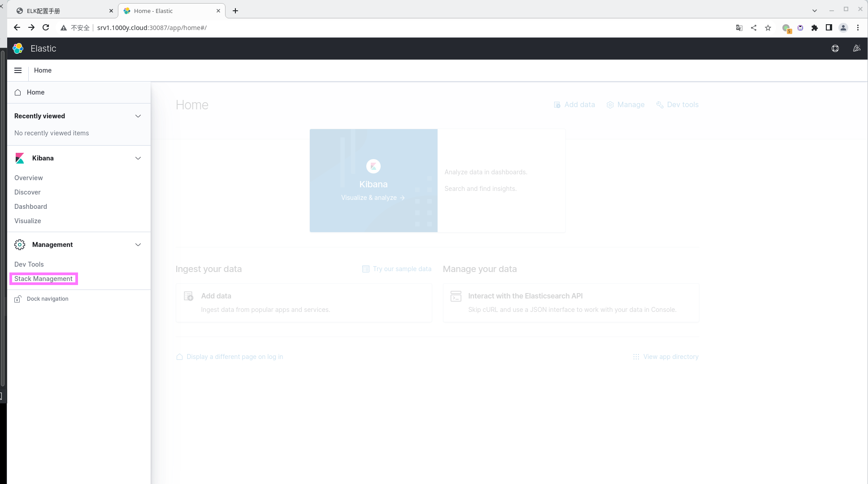This screenshot has width=868, height=484.
Task: Collapse the Kibana nav section
Action: pos(138,158)
